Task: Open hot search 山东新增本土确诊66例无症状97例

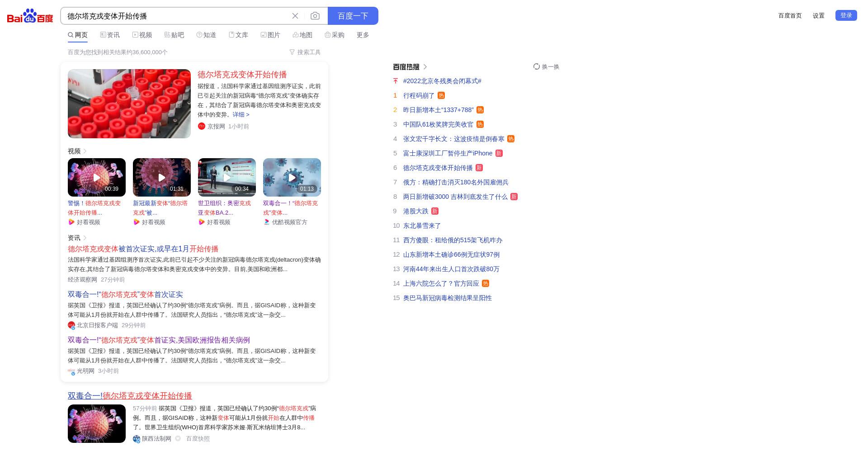Action: coord(451,255)
